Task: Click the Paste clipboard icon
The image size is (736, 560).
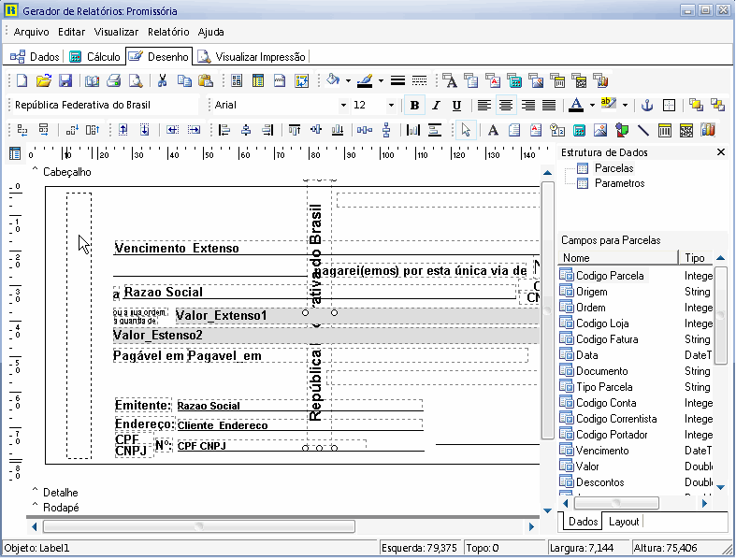Action: click(x=206, y=80)
